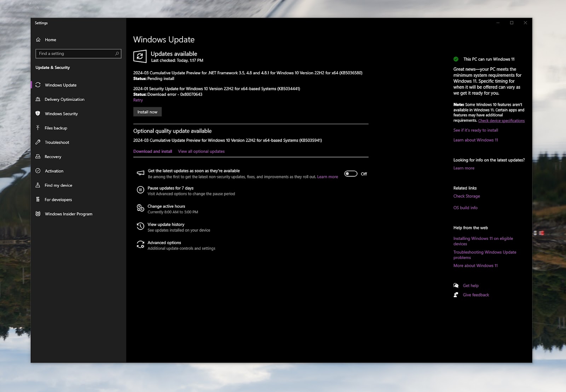Open View all optional updates

[201, 151]
